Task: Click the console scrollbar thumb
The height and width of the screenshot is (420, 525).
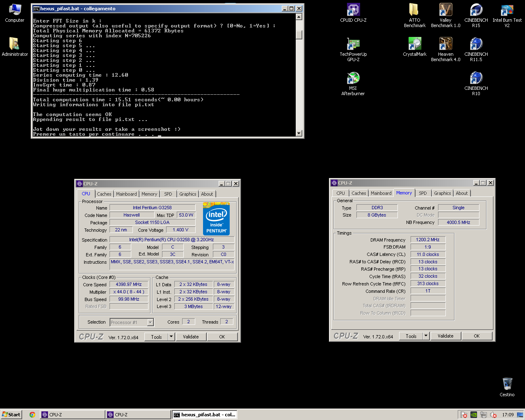Action: point(299,35)
